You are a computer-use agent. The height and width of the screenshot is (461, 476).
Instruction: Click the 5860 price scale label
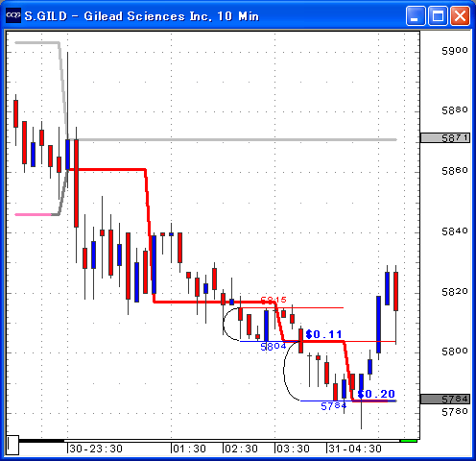[x=455, y=171]
